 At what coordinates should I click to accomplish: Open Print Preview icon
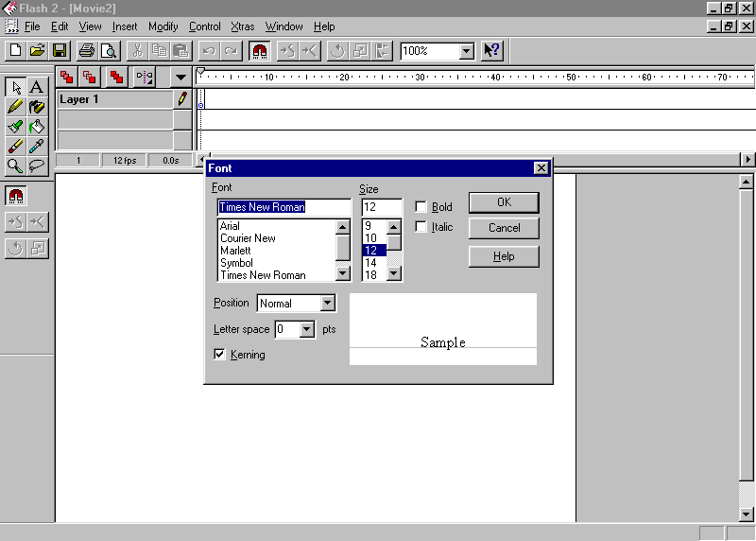pos(109,51)
